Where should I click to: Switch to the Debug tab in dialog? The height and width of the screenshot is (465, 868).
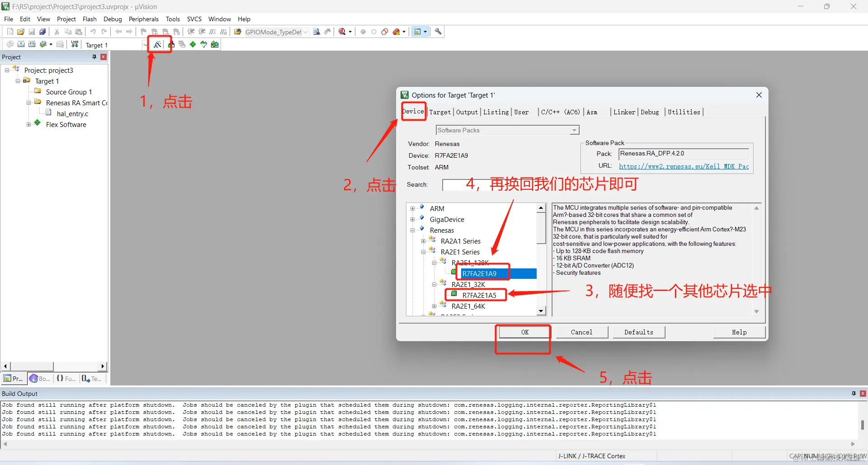tap(650, 112)
